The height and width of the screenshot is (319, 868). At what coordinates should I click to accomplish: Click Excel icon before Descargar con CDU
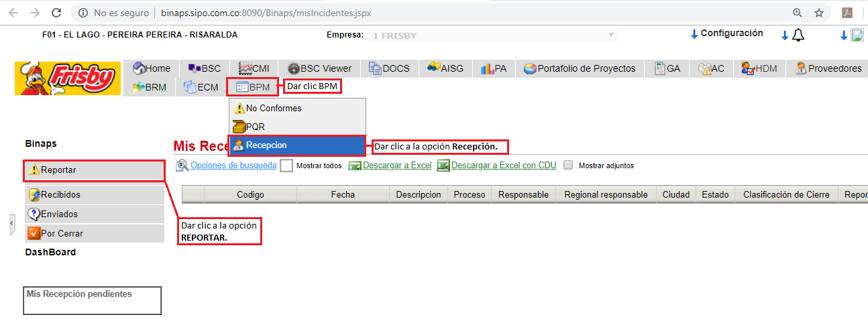[443, 166]
